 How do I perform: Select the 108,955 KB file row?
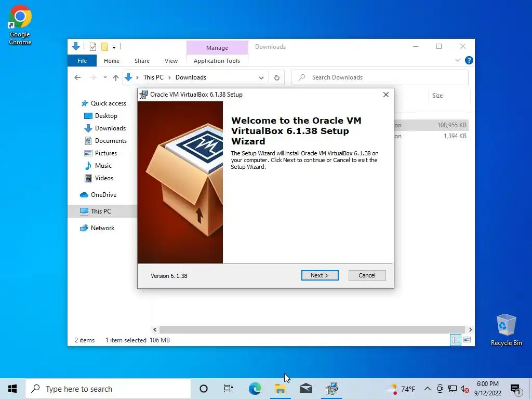pyautogui.click(x=432, y=125)
